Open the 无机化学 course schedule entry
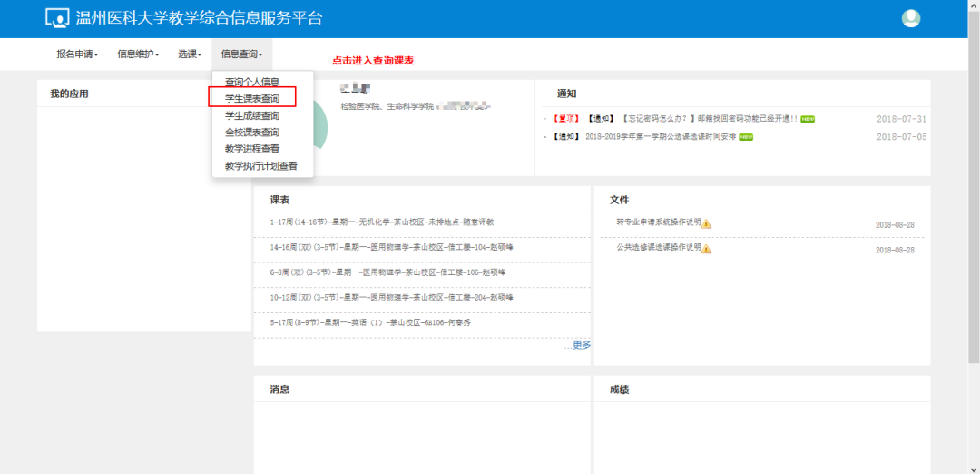The width and height of the screenshot is (980, 474). pos(381,222)
